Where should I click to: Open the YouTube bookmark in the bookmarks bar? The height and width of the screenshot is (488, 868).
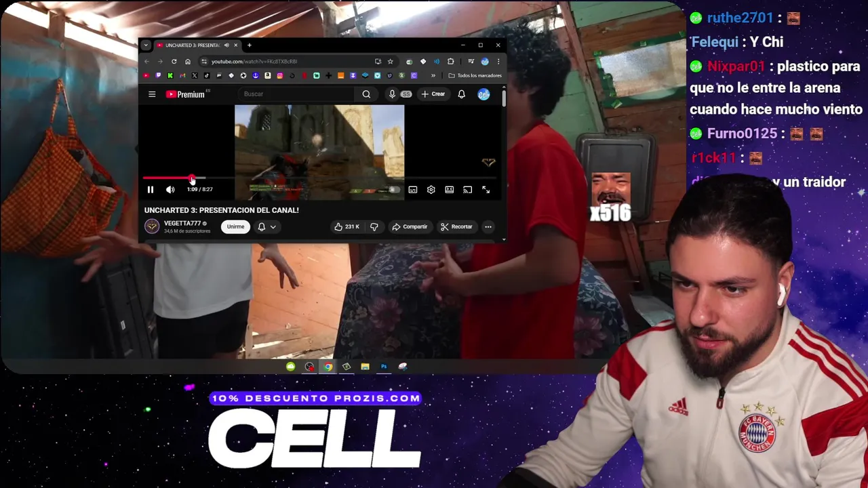[x=146, y=75]
